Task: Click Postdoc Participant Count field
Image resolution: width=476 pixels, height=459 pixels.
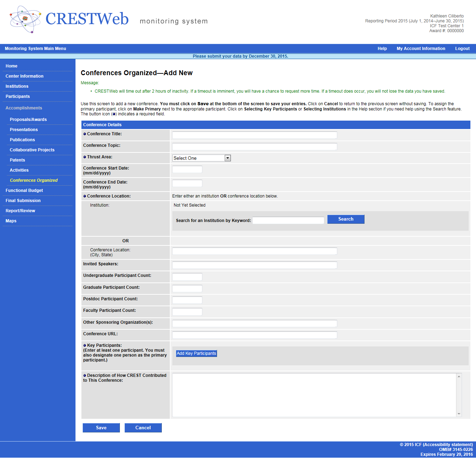Action: 187,300
